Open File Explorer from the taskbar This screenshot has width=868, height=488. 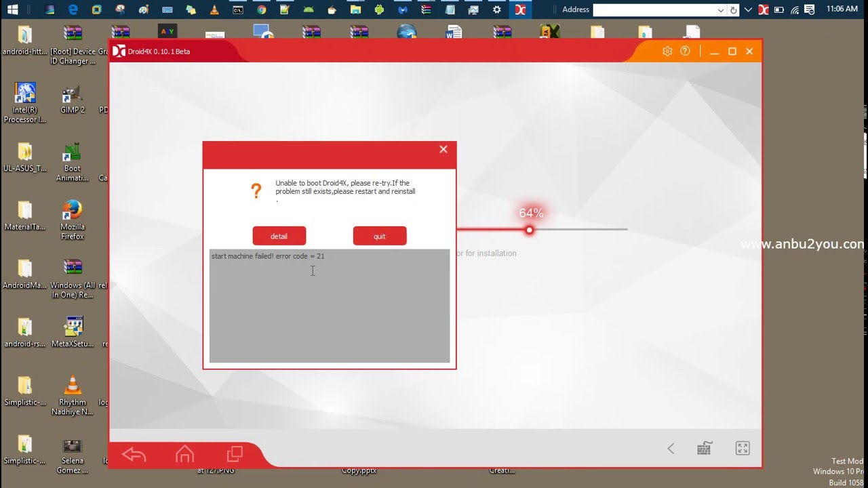click(355, 9)
